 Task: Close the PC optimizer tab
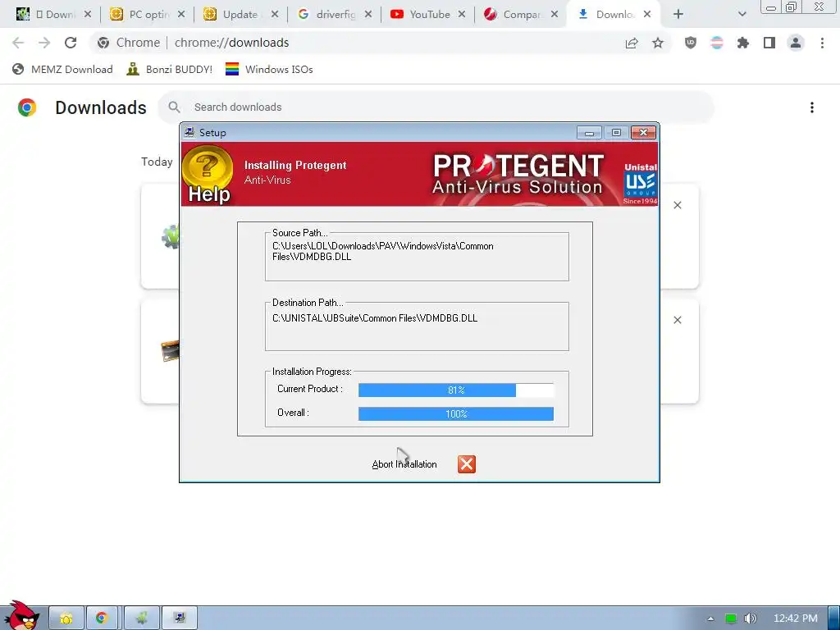pyautogui.click(x=181, y=15)
